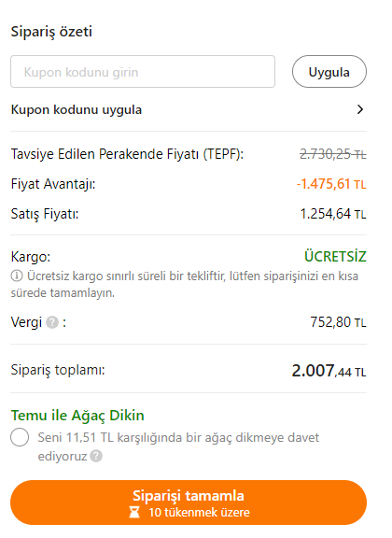Click the Vergi question mark help icon
Image resolution: width=392 pixels, height=538 pixels.
(x=52, y=322)
